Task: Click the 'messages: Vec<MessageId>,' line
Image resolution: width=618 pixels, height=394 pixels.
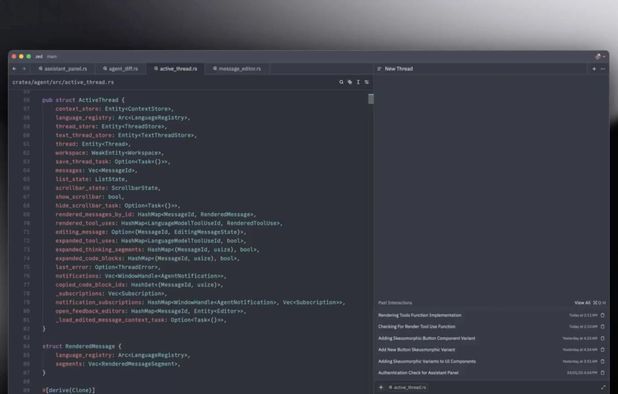Action: tap(96, 170)
